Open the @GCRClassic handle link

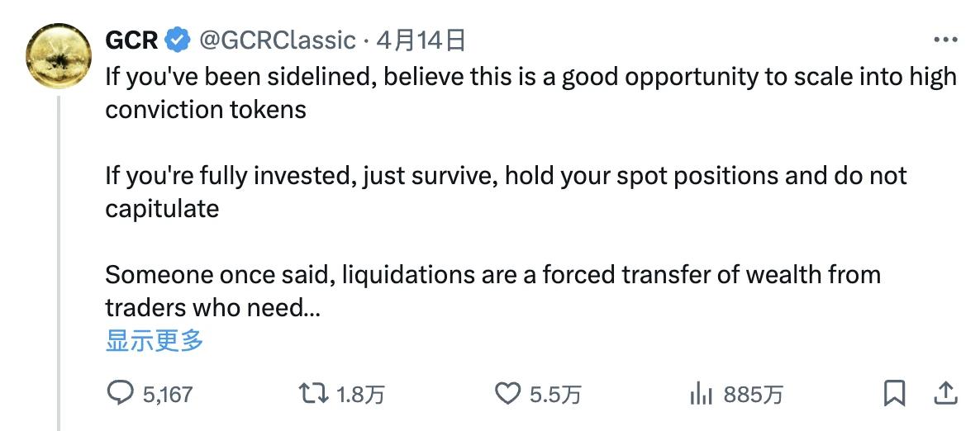pos(275,39)
